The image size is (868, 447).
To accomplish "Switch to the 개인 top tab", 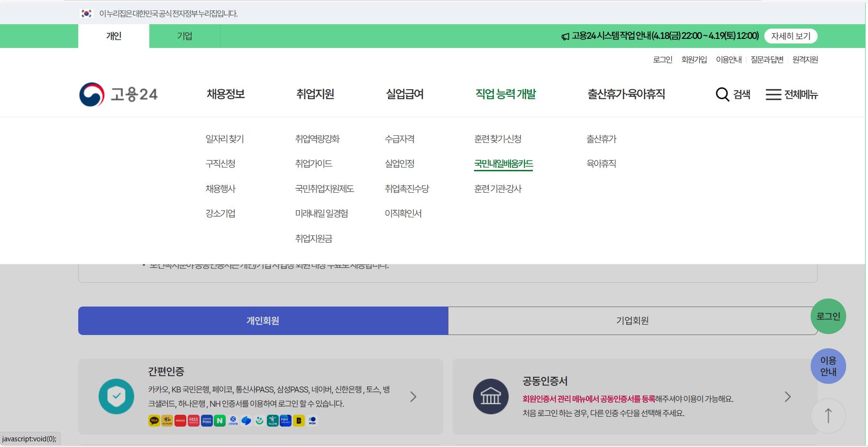I will [x=114, y=36].
